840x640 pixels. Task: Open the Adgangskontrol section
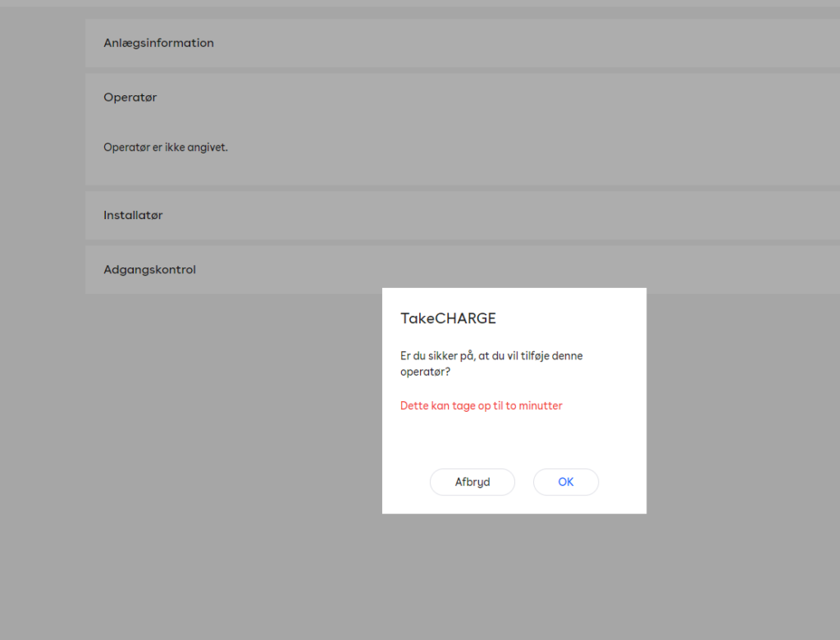(x=149, y=269)
